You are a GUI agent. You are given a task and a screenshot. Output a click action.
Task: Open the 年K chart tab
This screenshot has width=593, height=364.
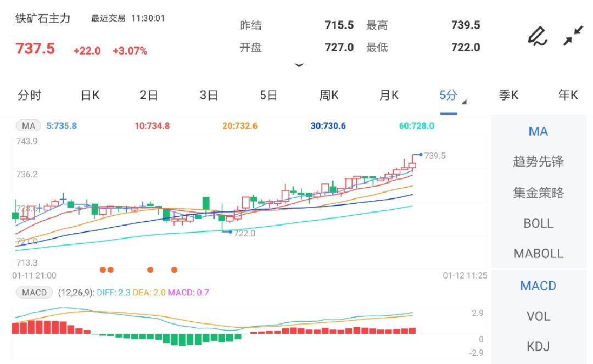[x=568, y=95]
